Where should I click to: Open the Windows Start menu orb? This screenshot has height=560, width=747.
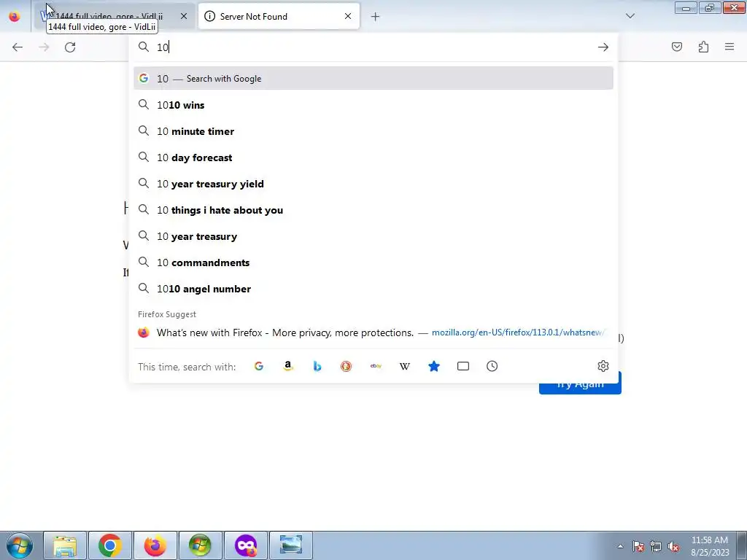coord(20,545)
